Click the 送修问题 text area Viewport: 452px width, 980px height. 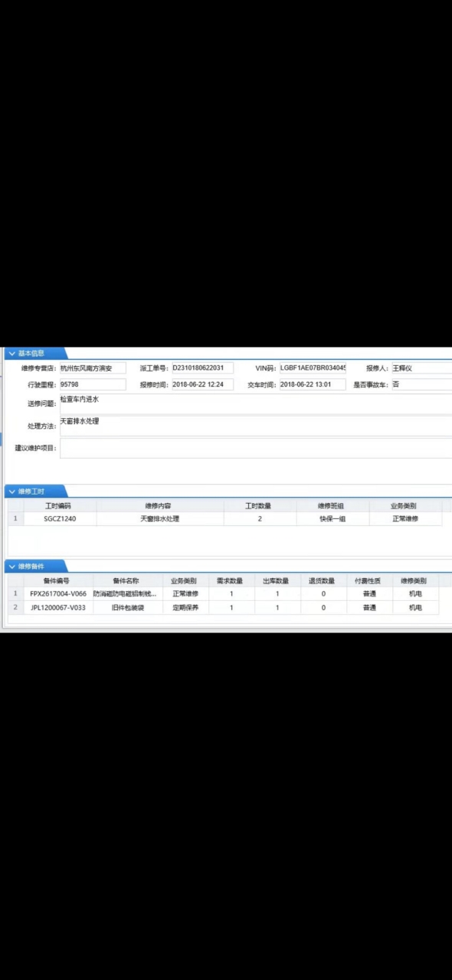[x=256, y=403]
